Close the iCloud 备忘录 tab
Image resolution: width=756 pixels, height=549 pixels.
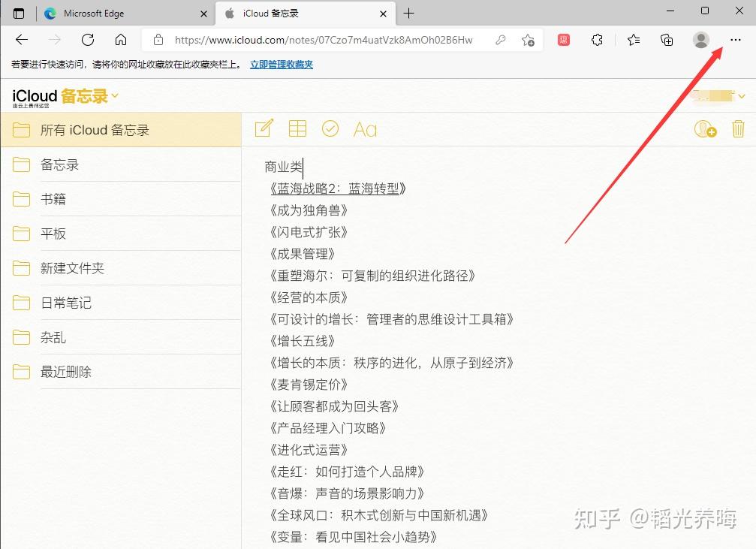[384, 14]
